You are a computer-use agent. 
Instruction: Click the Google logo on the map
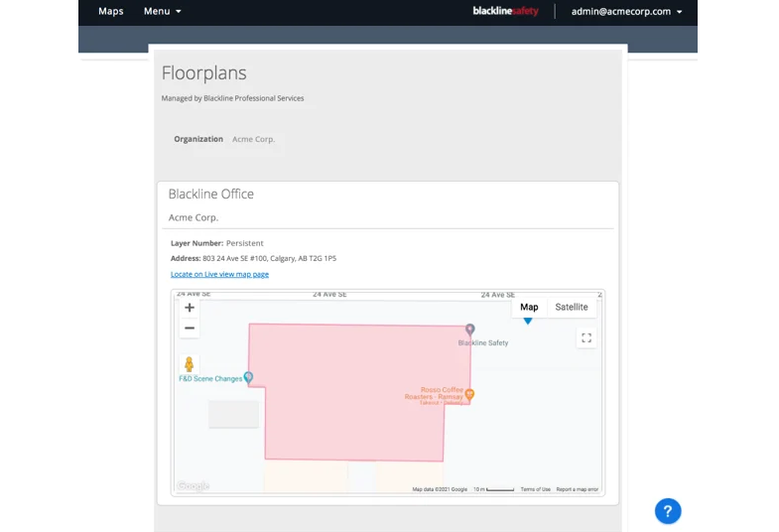pyautogui.click(x=193, y=486)
